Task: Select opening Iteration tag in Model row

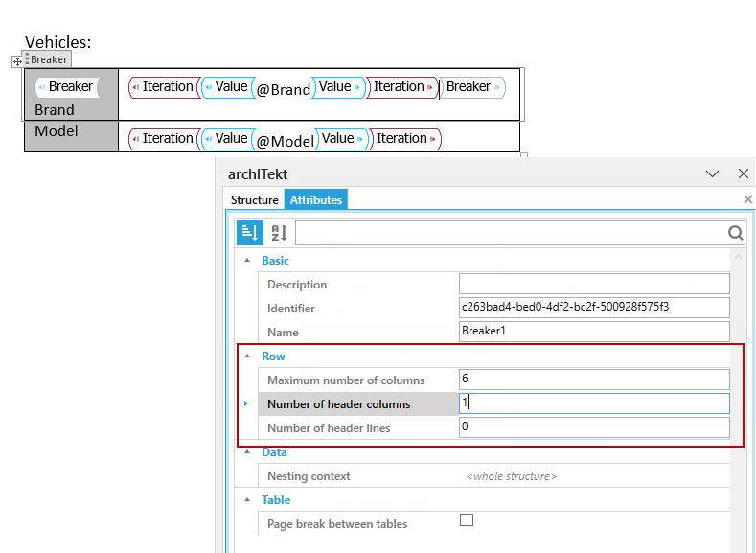Action: tap(164, 139)
